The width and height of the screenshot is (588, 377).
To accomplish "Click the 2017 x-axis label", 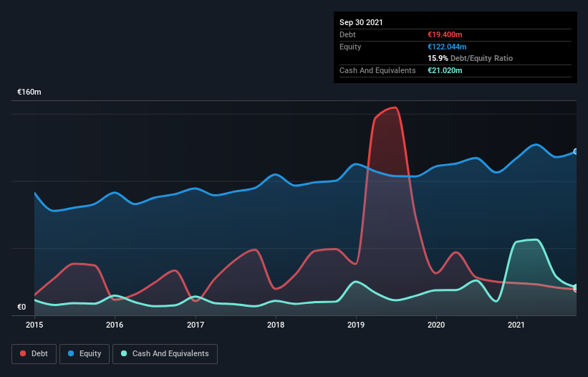I will pyautogui.click(x=196, y=325).
